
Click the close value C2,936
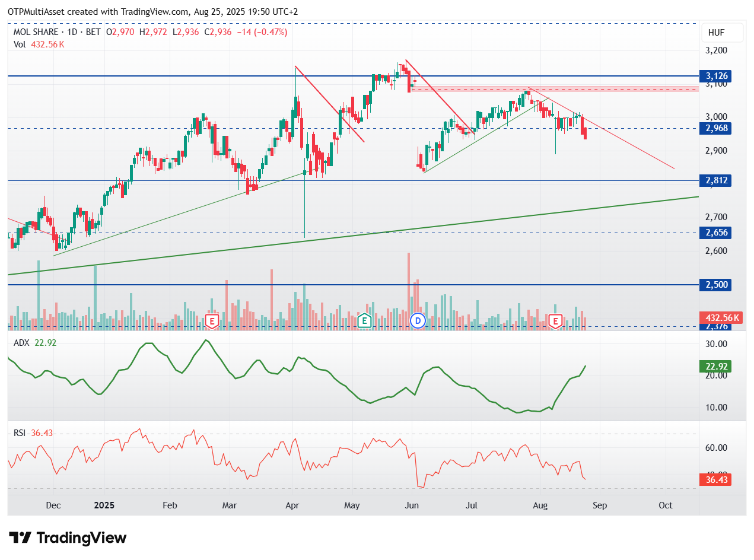coord(218,32)
